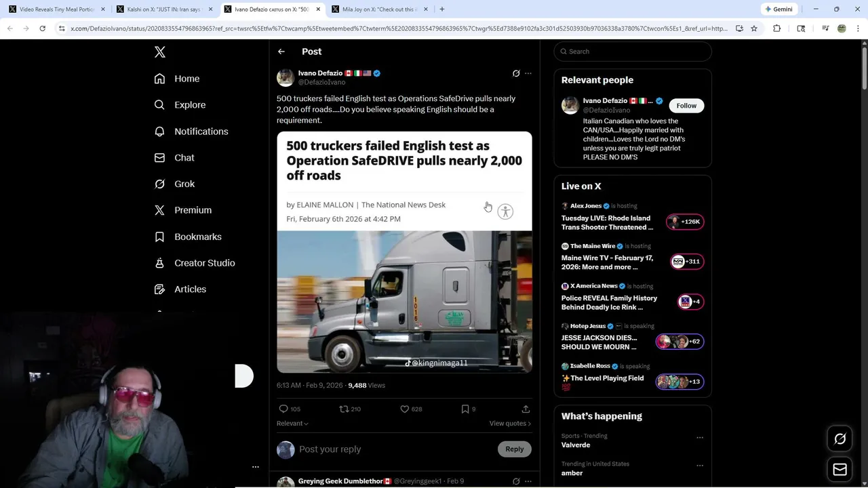Like the post with 628 likes
The image size is (868, 488).
(404, 409)
